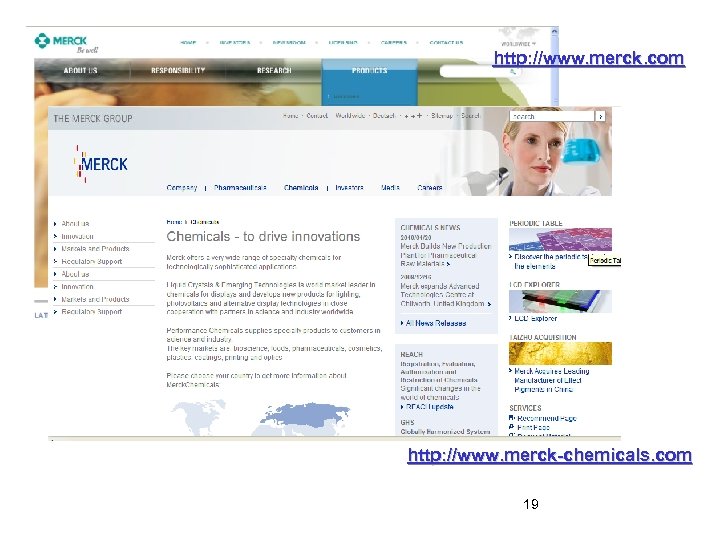Click the Recommend Page icon under Services
This screenshot has width=720, height=540.
tap(512, 418)
